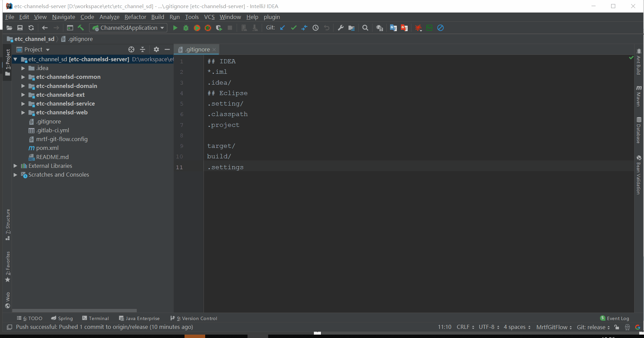This screenshot has height=338, width=644.
Task: Show Git history with the clock icon
Action: coord(316,28)
